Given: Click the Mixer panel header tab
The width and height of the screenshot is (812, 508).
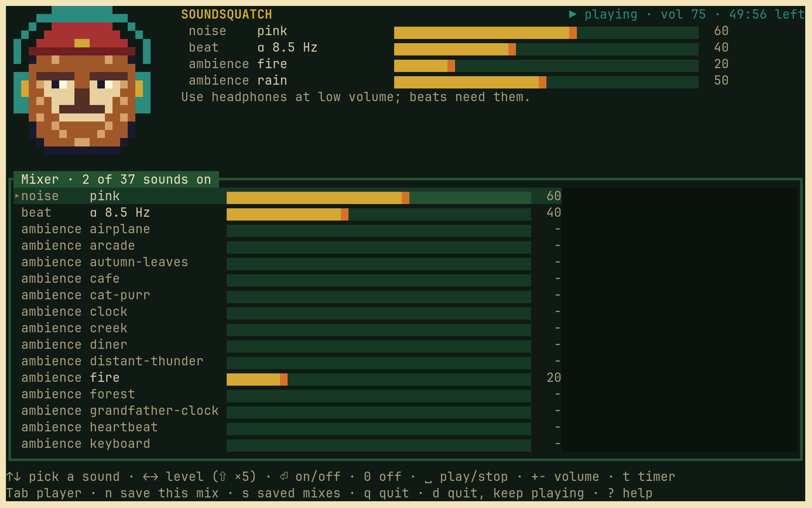Looking at the screenshot, I should 116,179.
